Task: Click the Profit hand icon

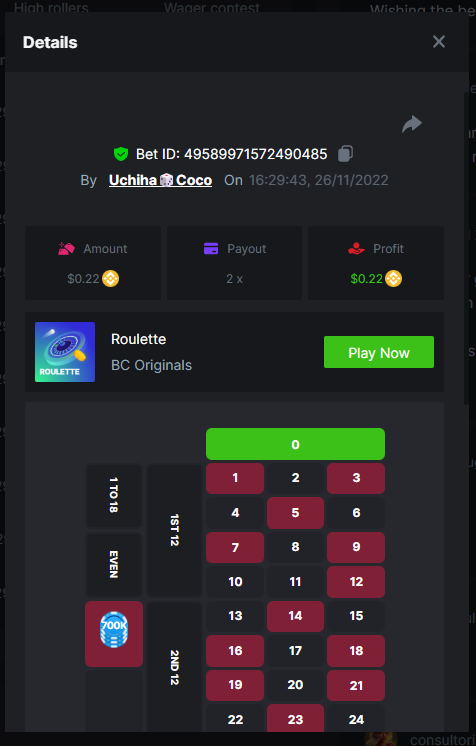Action: pos(356,248)
